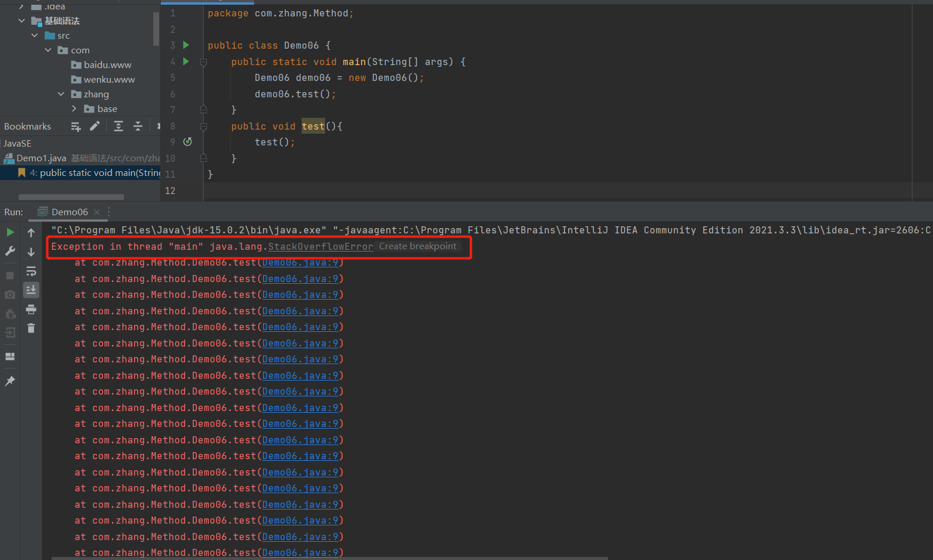Click the 'demo06.test();' code line
Image resolution: width=933 pixels, height=560 pixels.
point(295,94)
